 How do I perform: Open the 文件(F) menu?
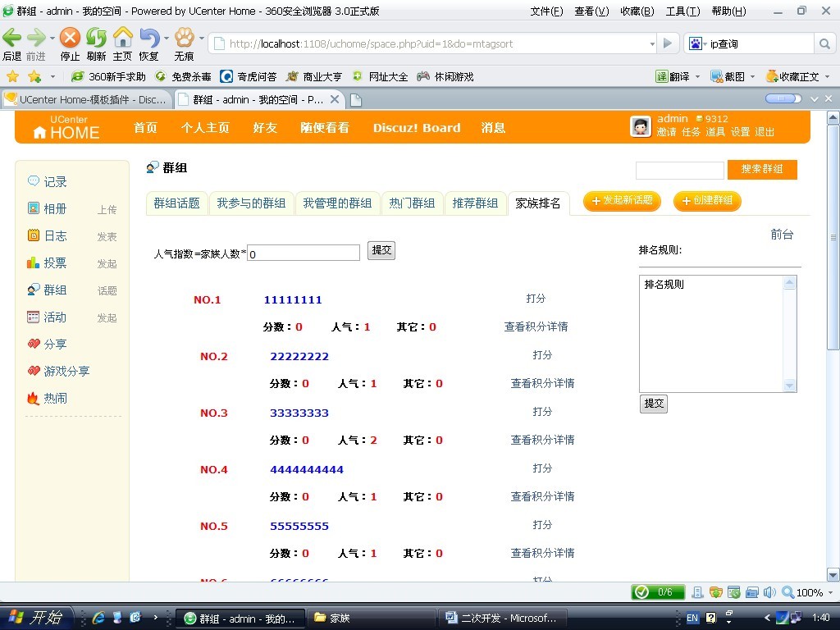[546, 11]
